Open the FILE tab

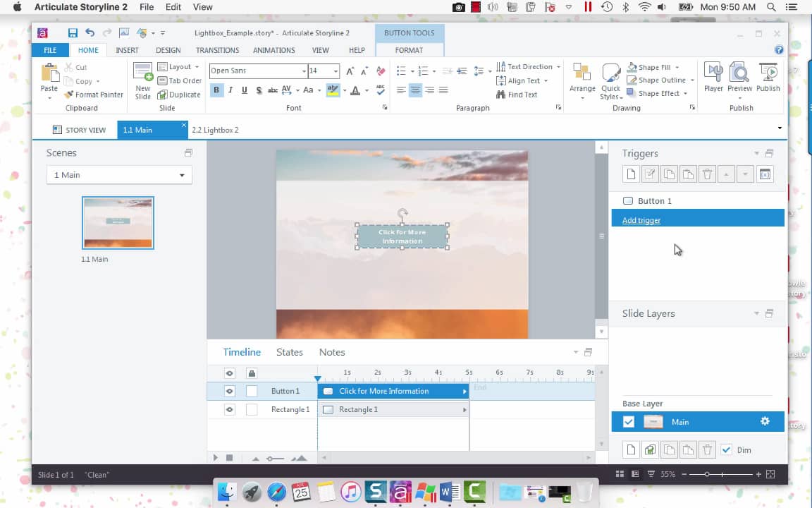pos(50,50)
